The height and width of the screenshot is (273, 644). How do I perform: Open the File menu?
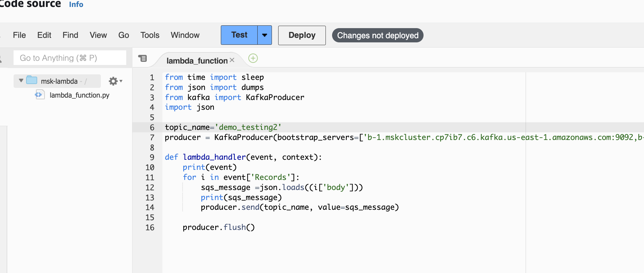point(19,35)
